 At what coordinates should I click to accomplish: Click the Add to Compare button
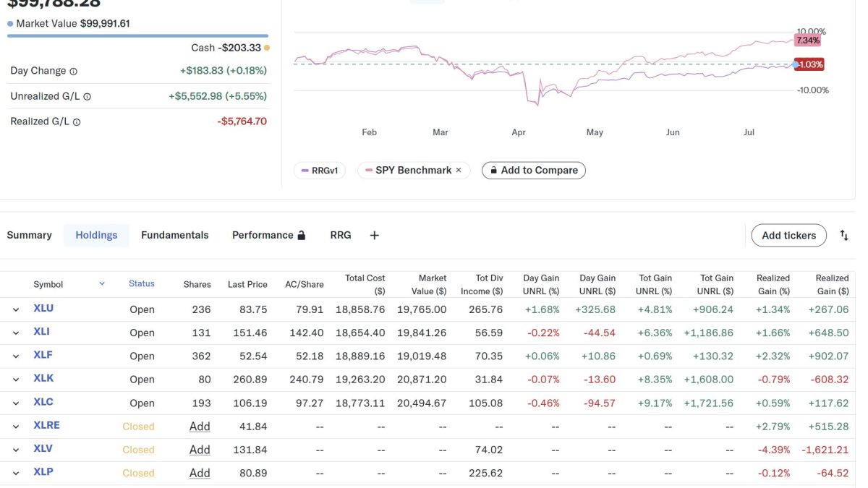click(533, 171)
